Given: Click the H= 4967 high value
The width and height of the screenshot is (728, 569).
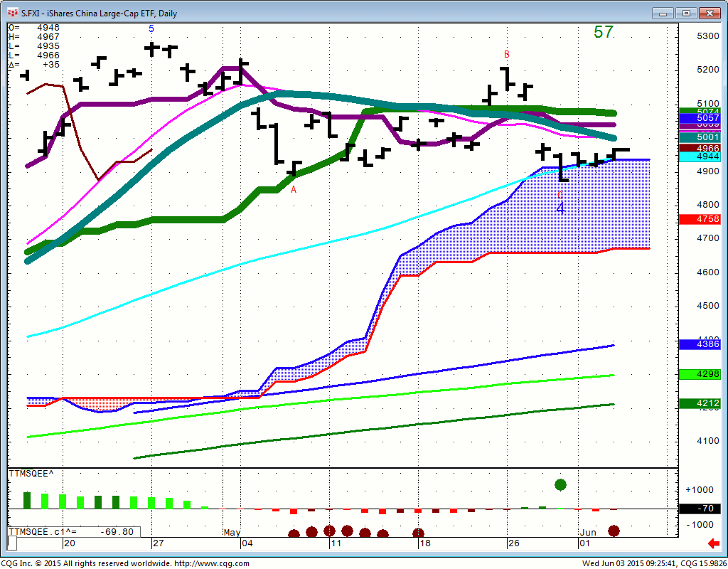Looking at the screenshot, I should click(34, 37).
